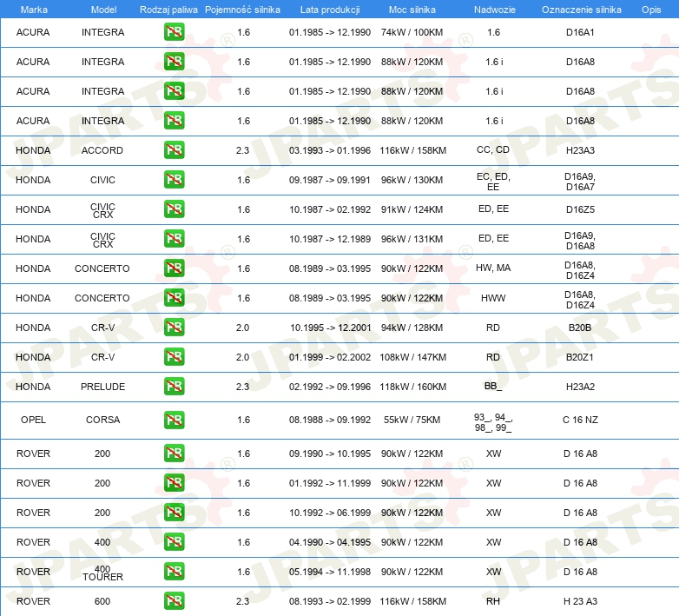Click the fuel icon in the HONDA ACCORD row

pos(174,150)
